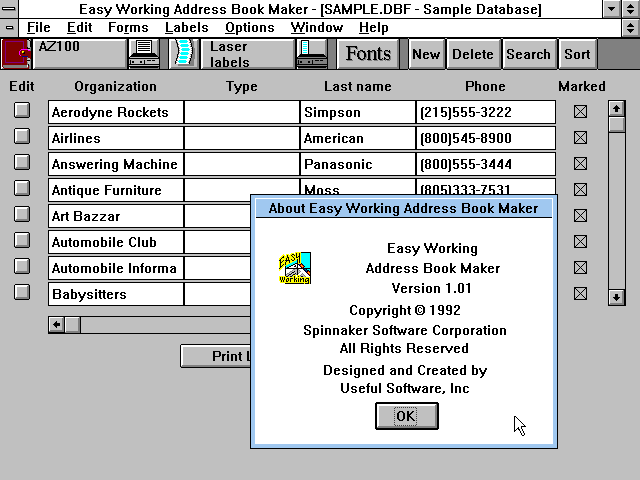
Task: Unmark the Answering Machine Marked checkbox
Action: [580, 164]
